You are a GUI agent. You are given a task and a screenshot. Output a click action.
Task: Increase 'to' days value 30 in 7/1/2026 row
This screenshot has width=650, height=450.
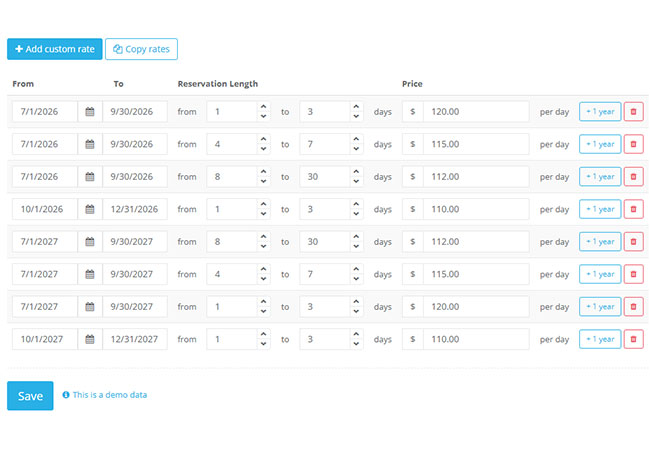357,172
